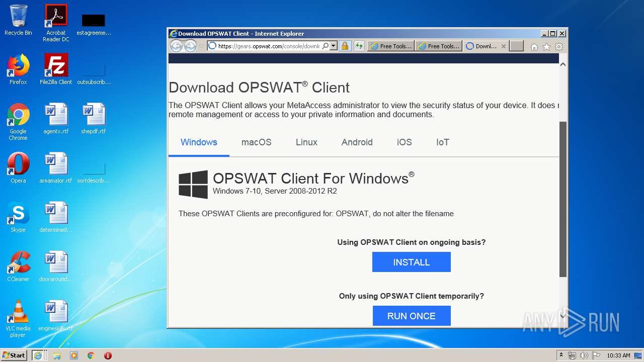The width and height of the screenshot is (644, 362).
Task: Click the Windows logo beside OPSWAT Client
Action: [x=193, y=184]
